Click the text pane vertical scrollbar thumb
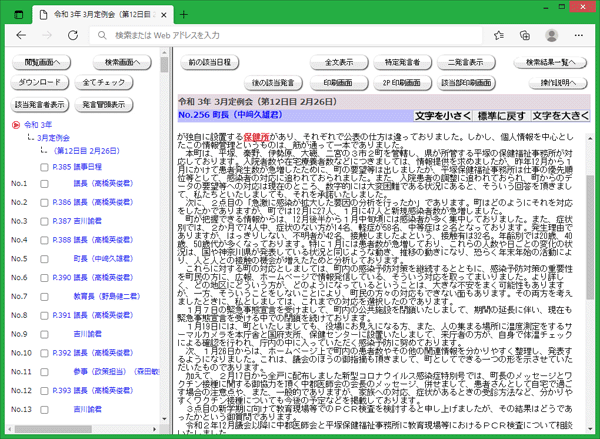This screenshot has height=439, width=600. point(590,237)
